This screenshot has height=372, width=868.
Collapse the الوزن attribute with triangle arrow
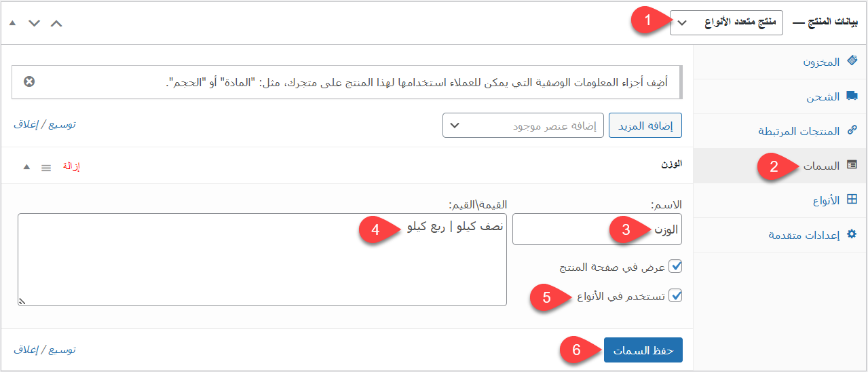point(26,166)
